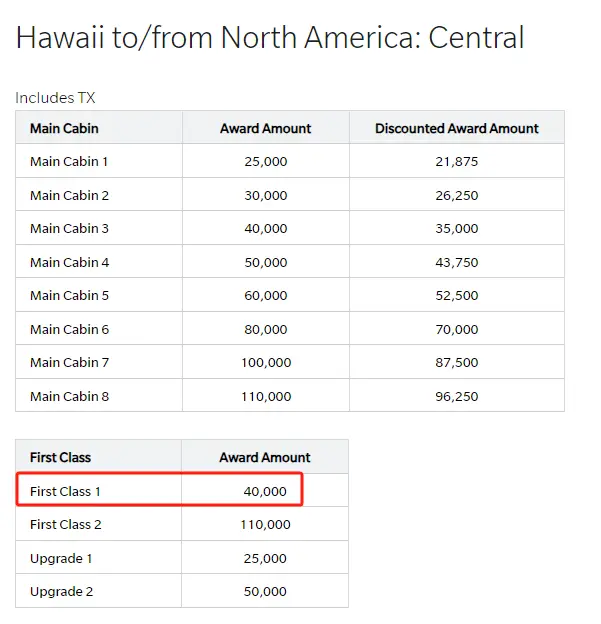Click the 21,875 discounted amount cell

tap(456, 162)
